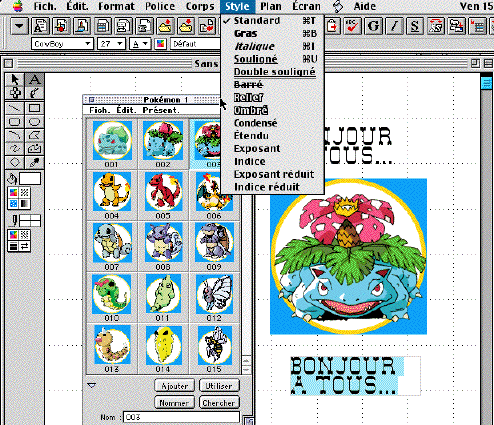Choose Italique from the Style menu

pos(272,46)
